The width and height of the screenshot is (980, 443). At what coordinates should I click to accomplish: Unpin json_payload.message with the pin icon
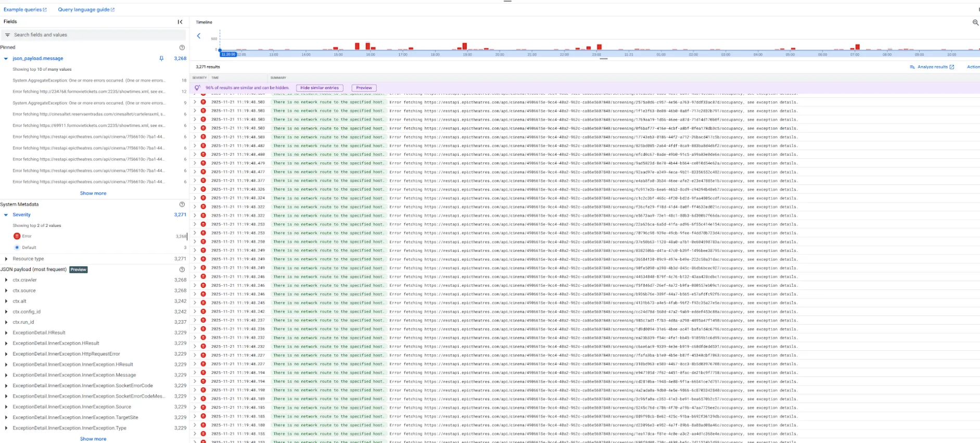[161, 59]
